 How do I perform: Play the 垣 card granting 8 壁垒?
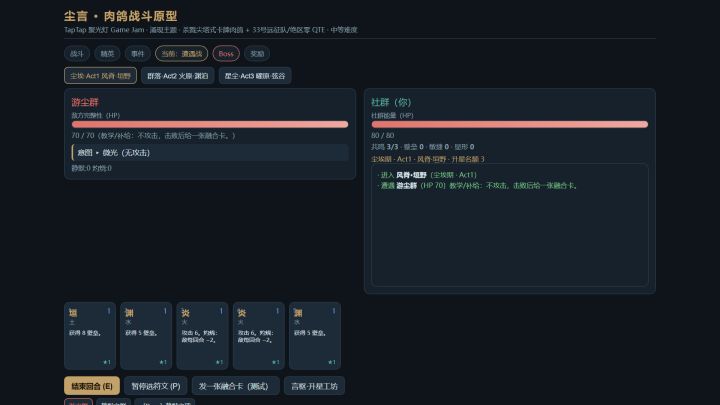pyautogui.click(x=90, y=336)
